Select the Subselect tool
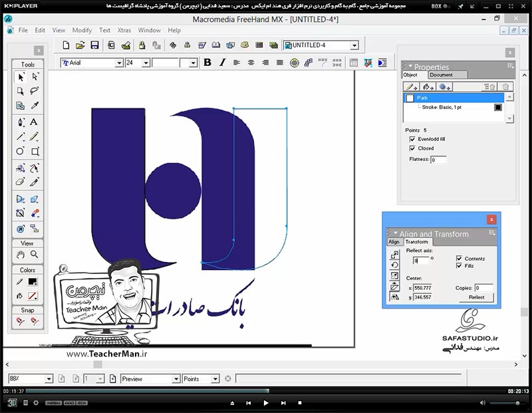 pos(35,76)
